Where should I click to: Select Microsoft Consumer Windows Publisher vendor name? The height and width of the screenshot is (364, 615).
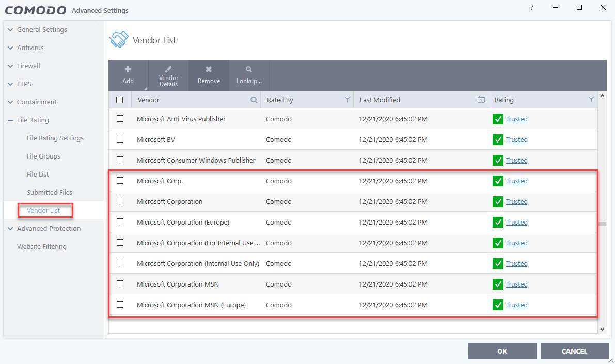click(196, 160)
